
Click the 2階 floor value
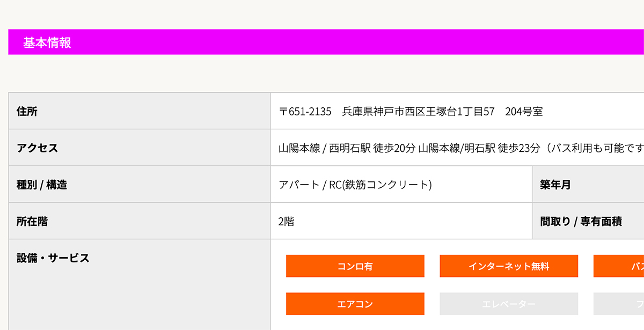pos(287,221)
